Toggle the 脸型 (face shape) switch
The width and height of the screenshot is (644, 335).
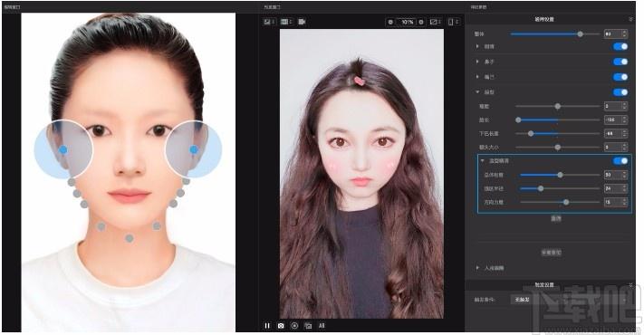620,92
